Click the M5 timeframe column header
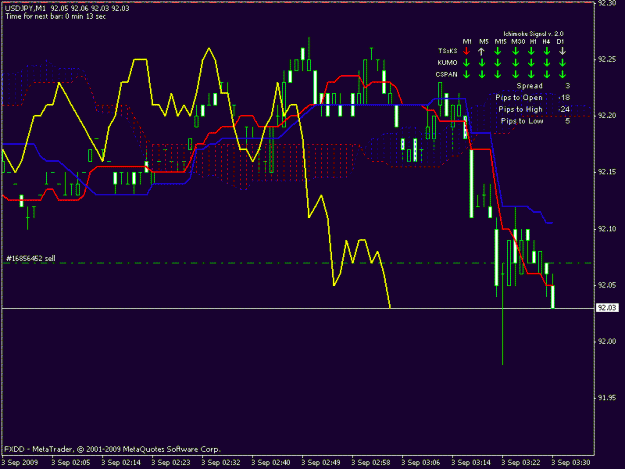This screenshot has height=469, width=625. tap(483, 41)
